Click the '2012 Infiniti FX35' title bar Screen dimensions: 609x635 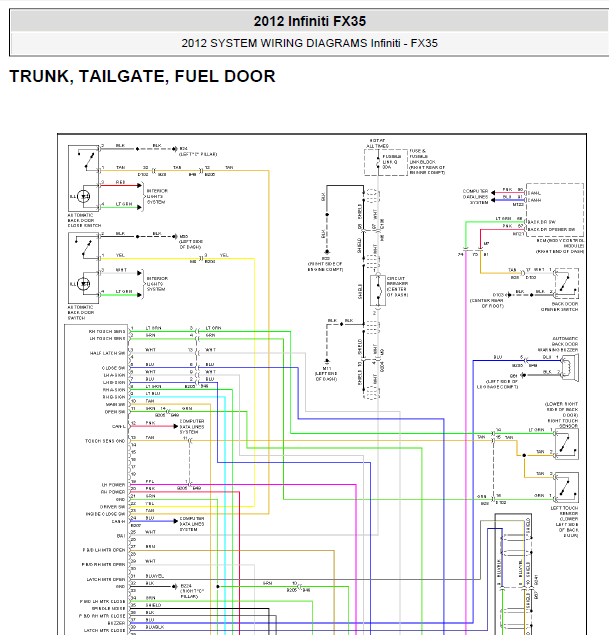point(309,21)
